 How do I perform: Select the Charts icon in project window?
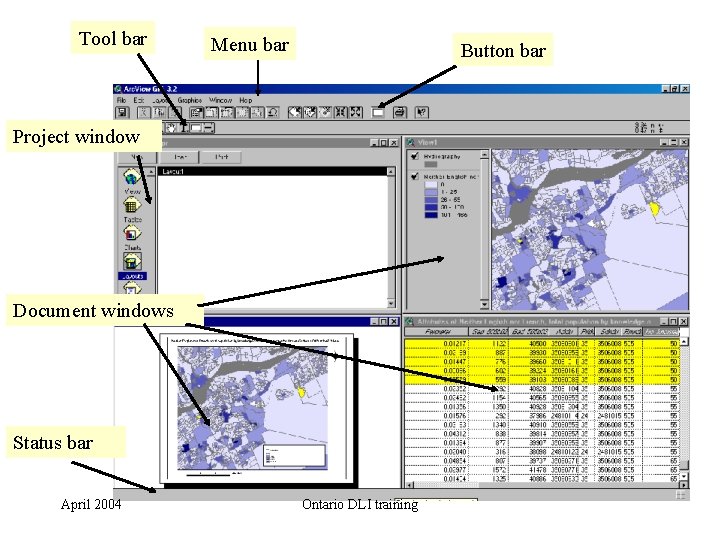[x=132, y=233]
